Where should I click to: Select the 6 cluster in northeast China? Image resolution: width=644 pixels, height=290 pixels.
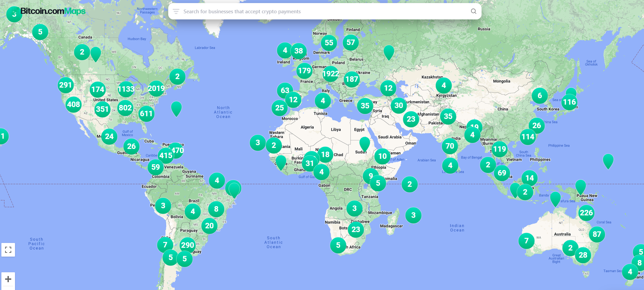(x=540, y=96)
